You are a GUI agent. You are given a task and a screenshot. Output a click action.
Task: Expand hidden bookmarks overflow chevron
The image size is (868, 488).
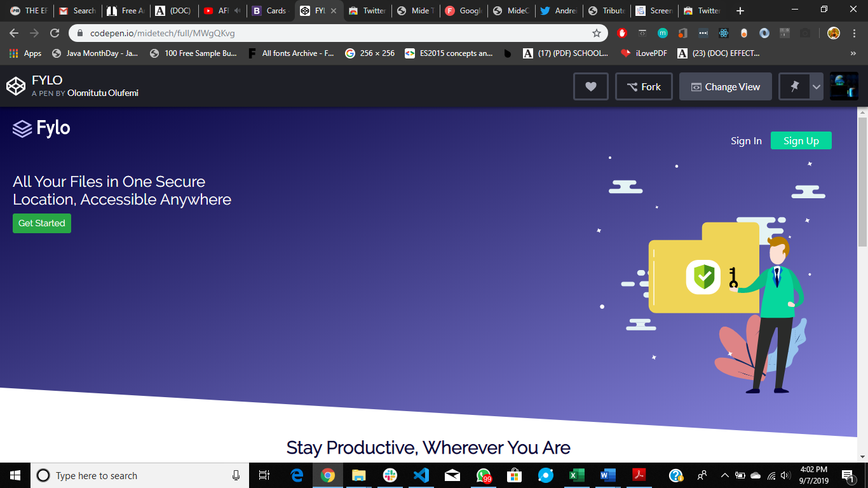point(853,53)
